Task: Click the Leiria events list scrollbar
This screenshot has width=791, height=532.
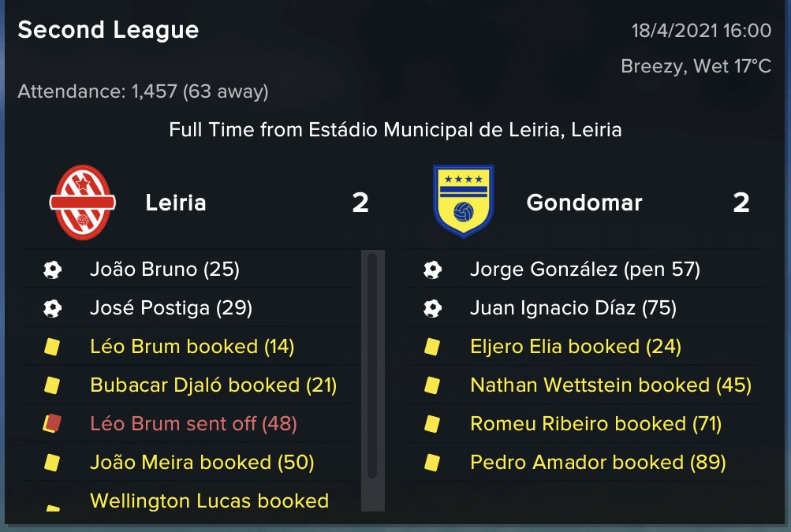Action: [x=373, y=381]
